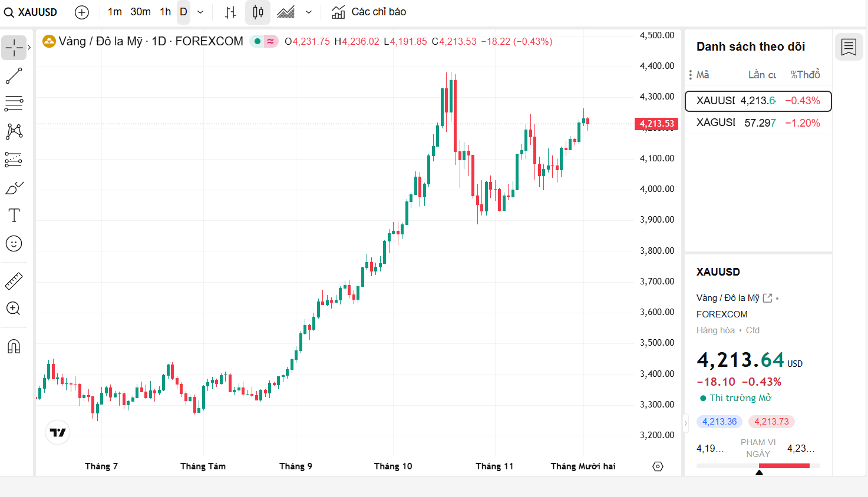868x497 pixels.
Task: Select the trend line drawing tool
Action: 14,76
